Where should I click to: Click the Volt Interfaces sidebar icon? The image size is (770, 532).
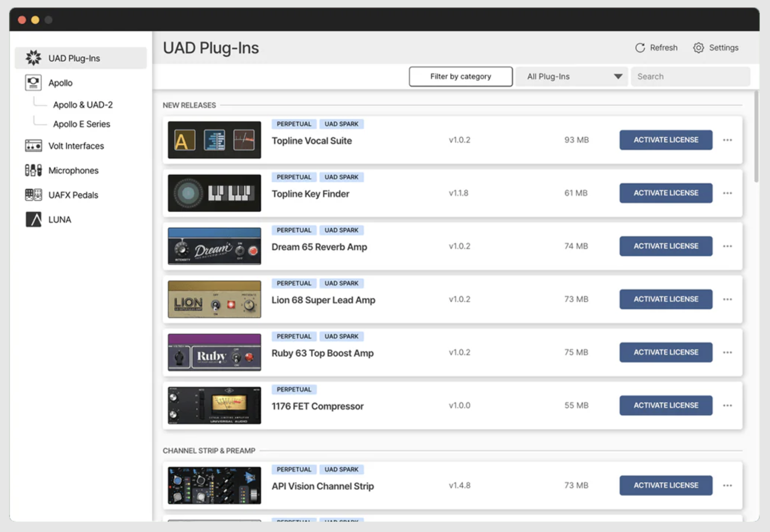[33, 146]
